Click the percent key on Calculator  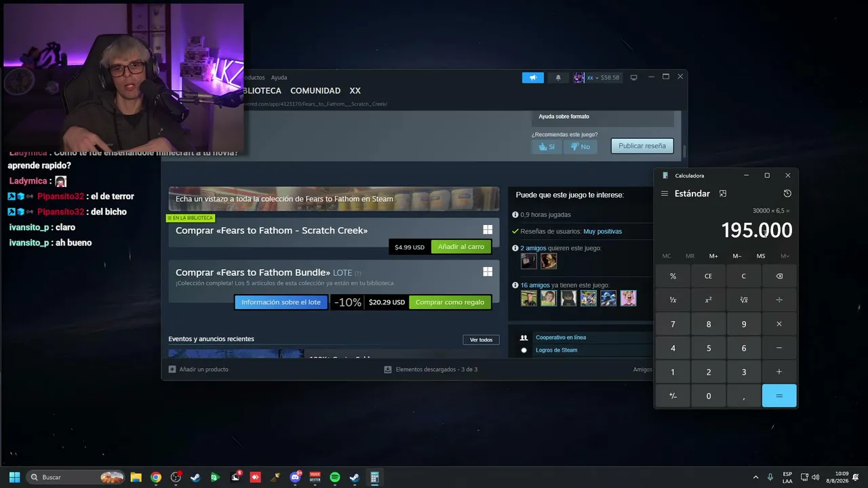click(673, 277)
